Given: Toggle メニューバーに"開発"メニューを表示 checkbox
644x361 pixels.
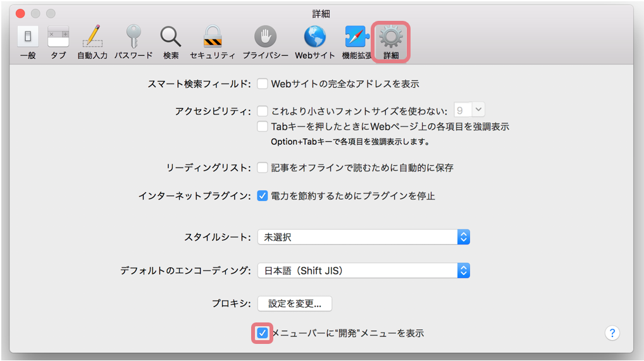Looking at the screenshot, I should click(x=262, y=333).
